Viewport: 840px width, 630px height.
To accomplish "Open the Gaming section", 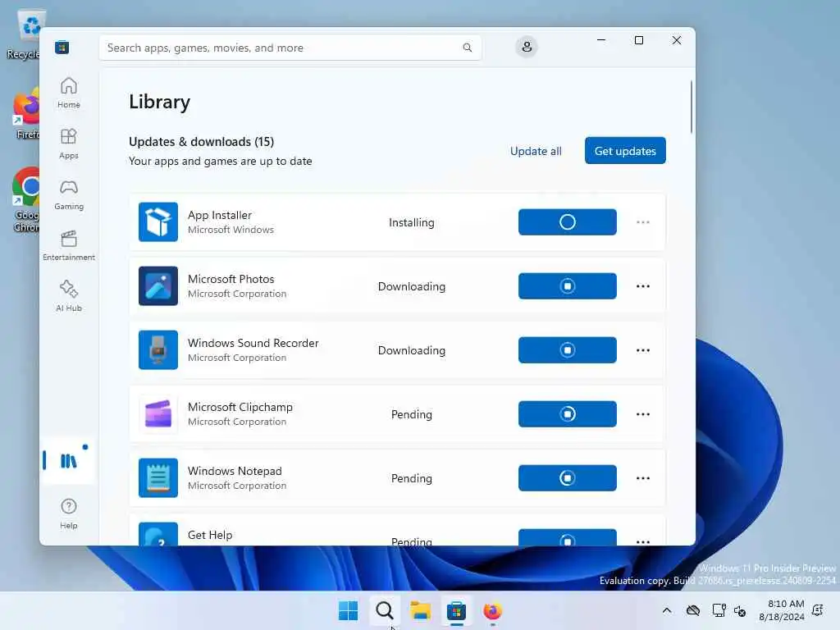I will (x=69, y=194).
